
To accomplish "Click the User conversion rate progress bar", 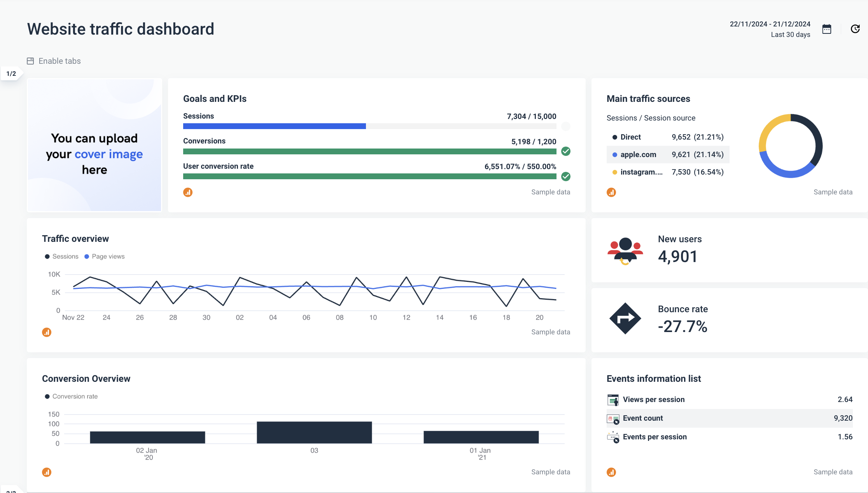I will coord(369,177).
